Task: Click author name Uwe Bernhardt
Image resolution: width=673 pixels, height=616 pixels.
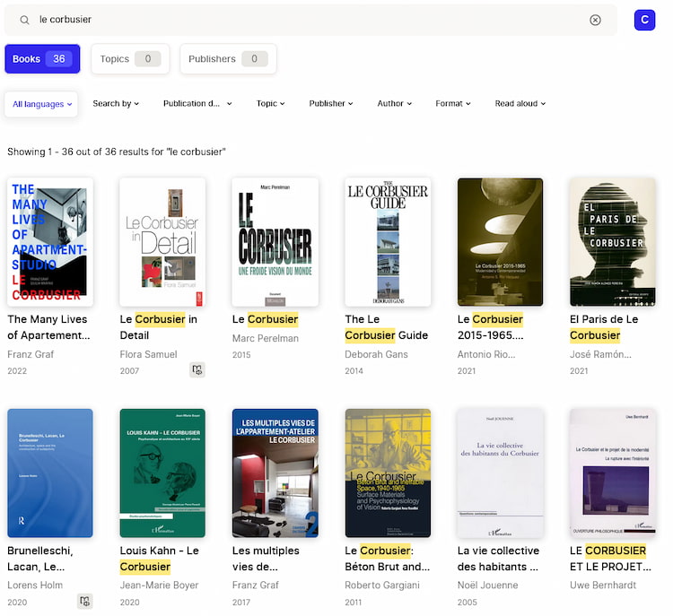Action: pos(603,586)
